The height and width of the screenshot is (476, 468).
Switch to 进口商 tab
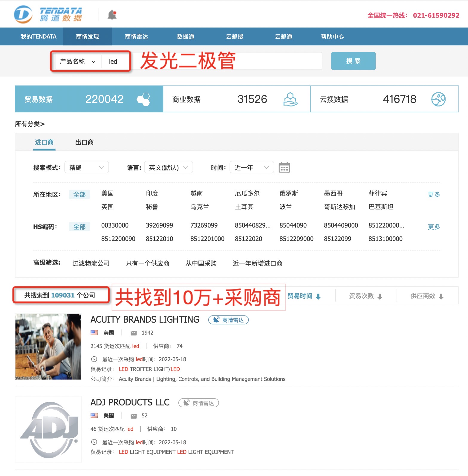[x=44, y=142]
